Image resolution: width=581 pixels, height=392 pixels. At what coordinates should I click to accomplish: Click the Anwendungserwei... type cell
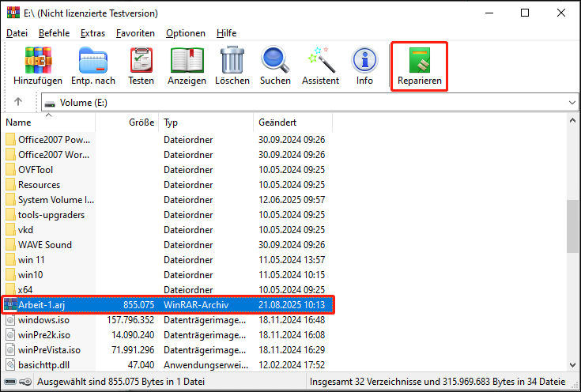point(206,365)
